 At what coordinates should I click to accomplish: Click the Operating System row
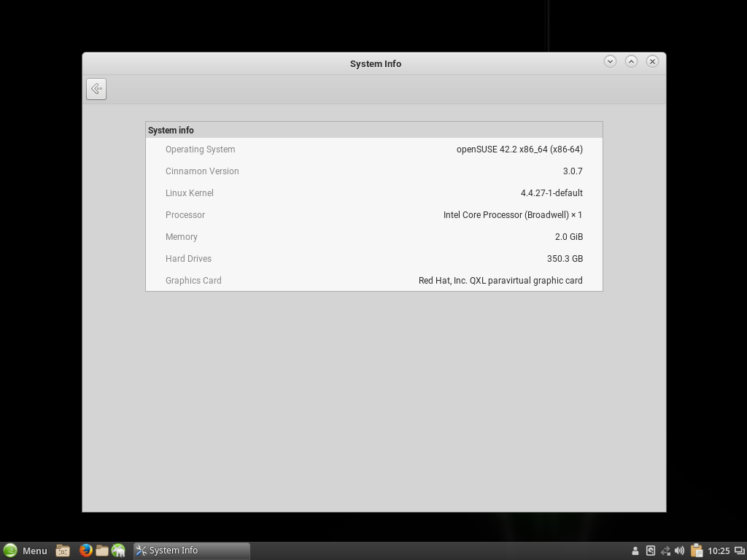click(x=373, y=149)
